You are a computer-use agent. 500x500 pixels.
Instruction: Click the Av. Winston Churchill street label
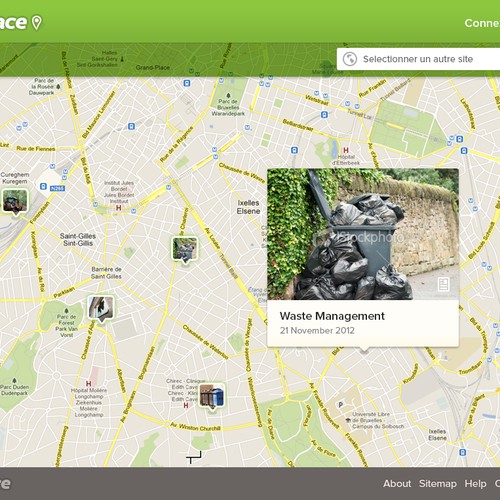[x=196, y=426]
